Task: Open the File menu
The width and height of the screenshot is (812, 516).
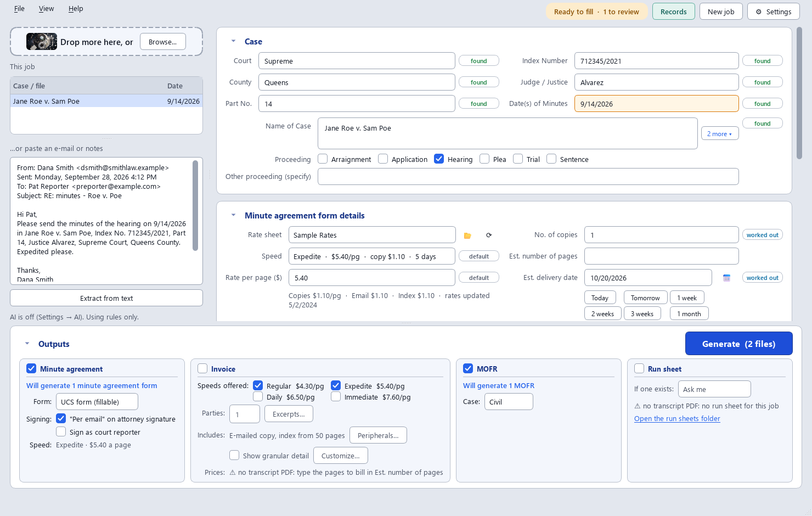Action: tap(19, 9)
